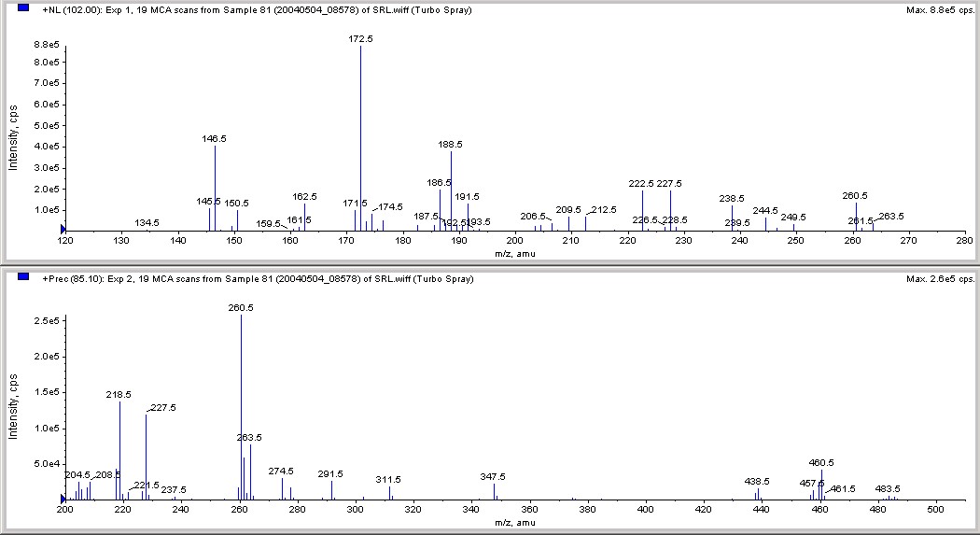
Task: Click the Max. 8.8e5 cps readout
Action: click(940, 10)
